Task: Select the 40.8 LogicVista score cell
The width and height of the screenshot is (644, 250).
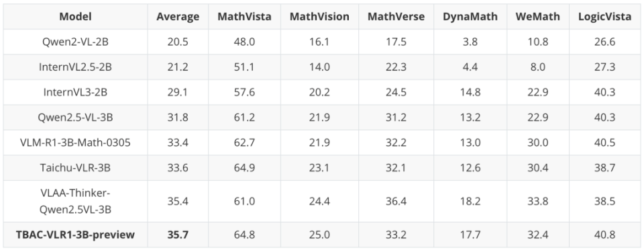Action: (x=604, y=235)
